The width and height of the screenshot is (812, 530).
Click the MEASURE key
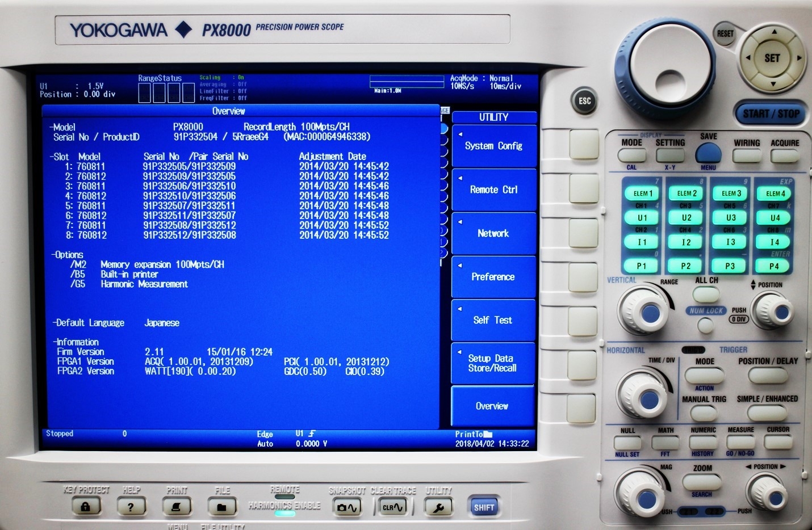741,442
